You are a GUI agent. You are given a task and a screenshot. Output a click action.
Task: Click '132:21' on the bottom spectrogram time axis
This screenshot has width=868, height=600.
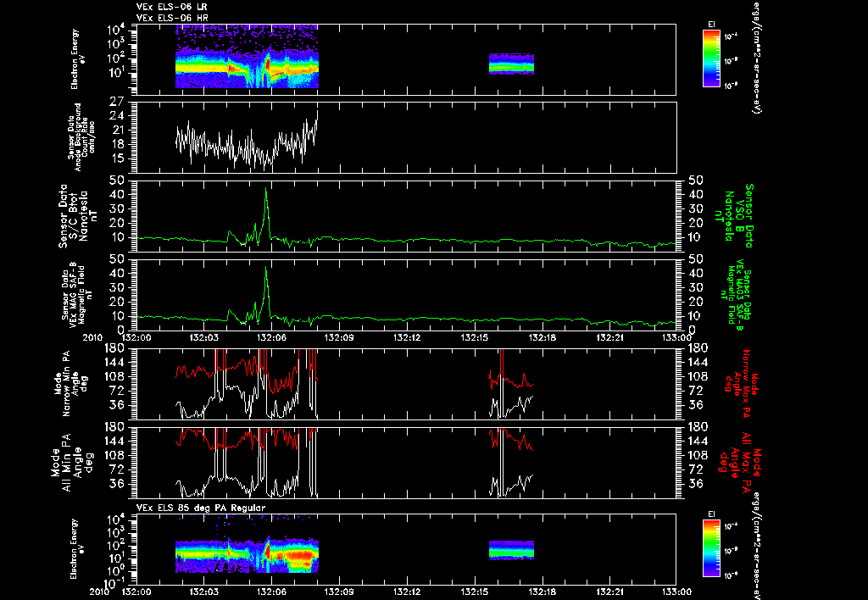[609, 592]
